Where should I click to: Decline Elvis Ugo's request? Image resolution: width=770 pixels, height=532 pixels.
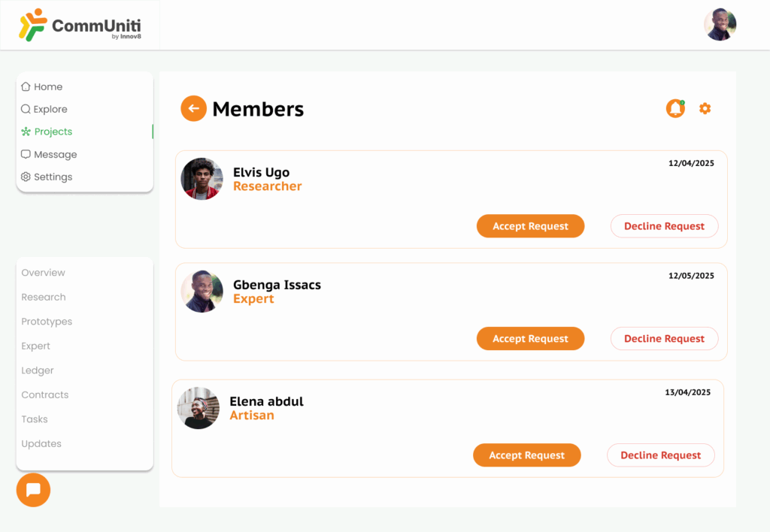[664, 226]
